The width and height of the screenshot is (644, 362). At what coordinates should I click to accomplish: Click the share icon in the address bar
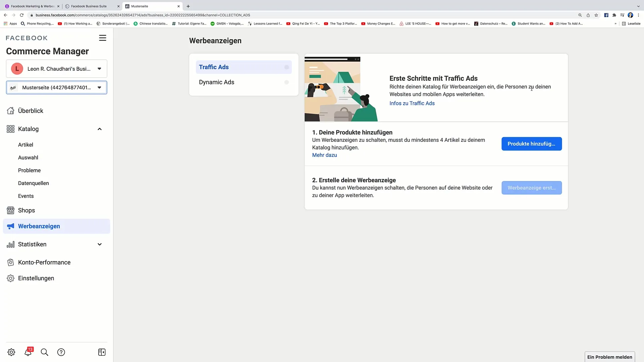coord(588,15)
